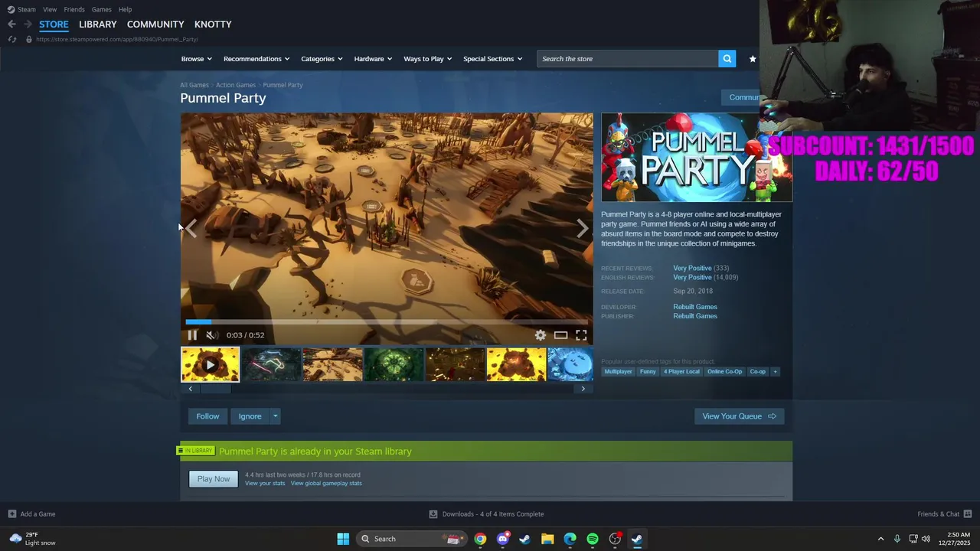
Task: Select the 4 Player Local tag
Action: click(681, 372)
